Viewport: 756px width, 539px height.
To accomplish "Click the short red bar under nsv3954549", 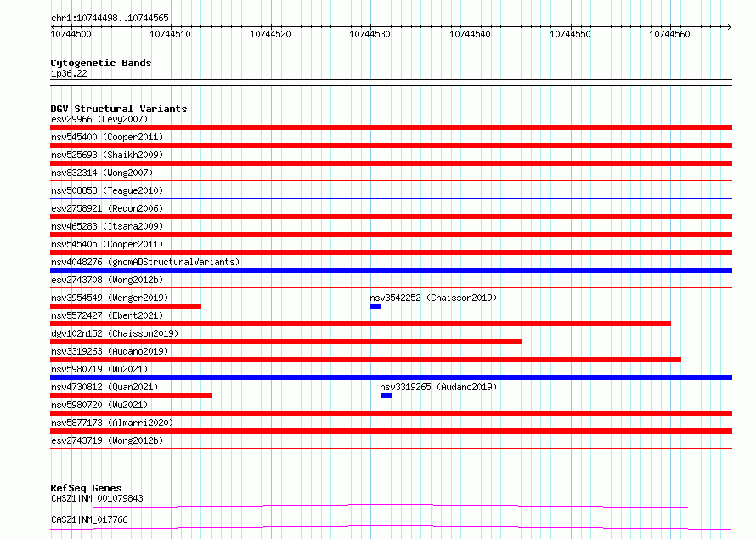I will click(x=126, y=306).
